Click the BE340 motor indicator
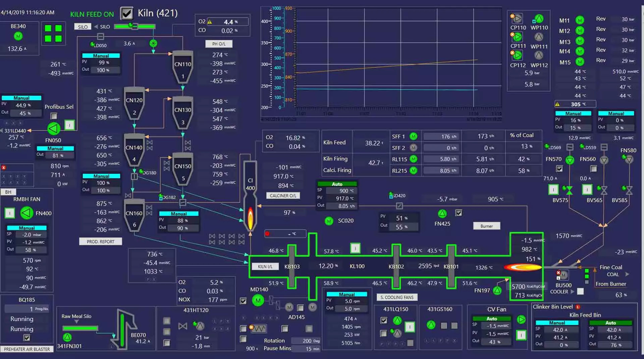 [18, 37]
